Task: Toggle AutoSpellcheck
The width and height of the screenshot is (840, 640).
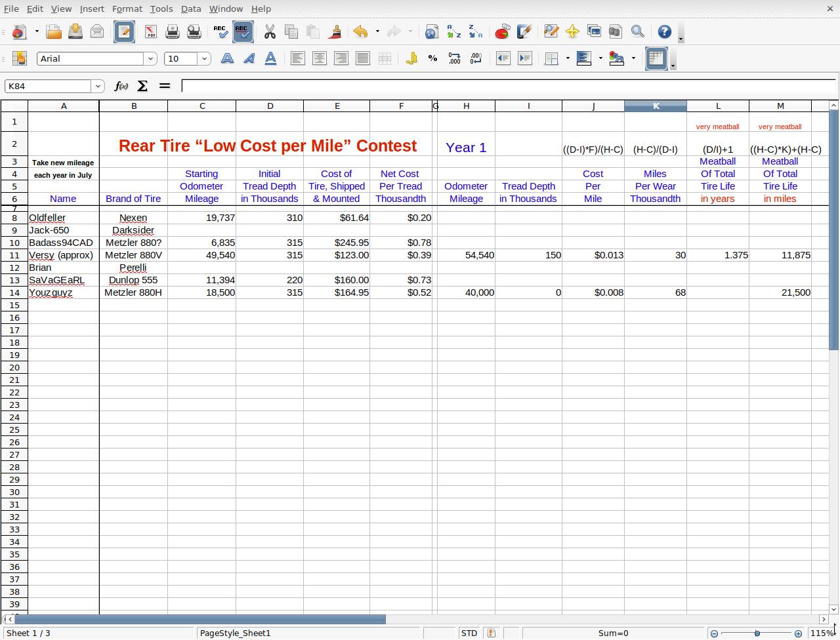Action: coord(243,31)
